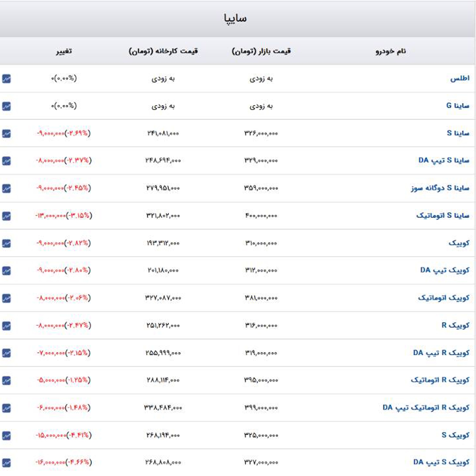This screenshot has height=476, width=476.
Task: Select the کوییک تیپ DA link
Action: [x=445, y=270]
